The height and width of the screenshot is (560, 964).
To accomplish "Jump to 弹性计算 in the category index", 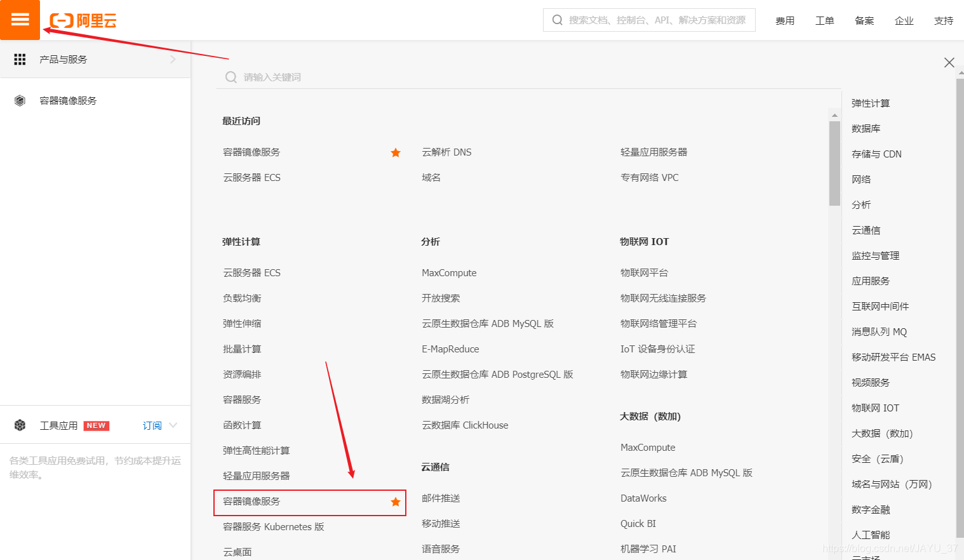I will tap(871, 103).
